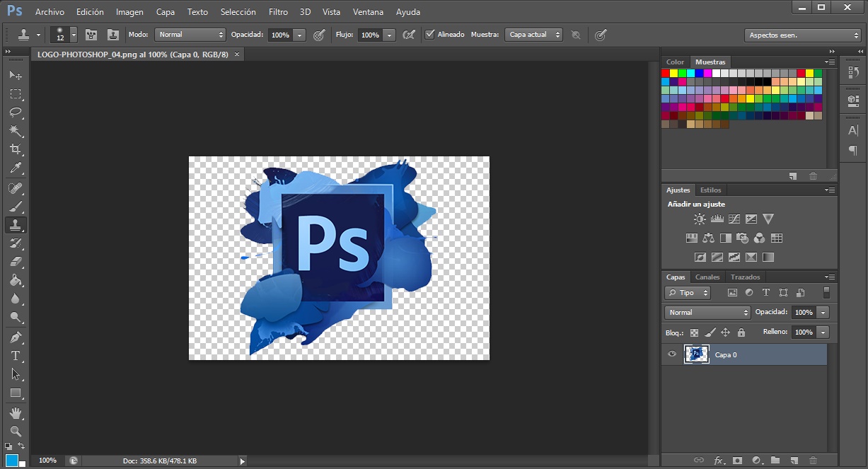Add a Curves adjustment
The height and width of the screenshot is (469, 868).
point(734,219)
